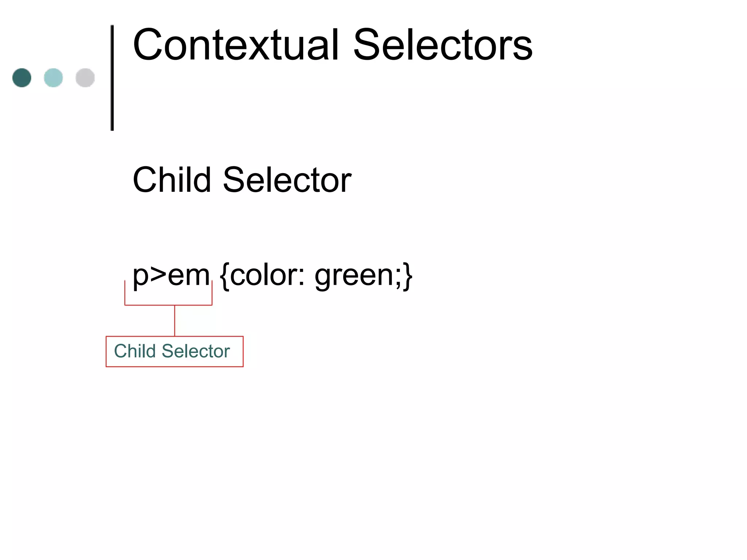
Task: Click "Child" in the teal callout text
Action: coord(135,351)
